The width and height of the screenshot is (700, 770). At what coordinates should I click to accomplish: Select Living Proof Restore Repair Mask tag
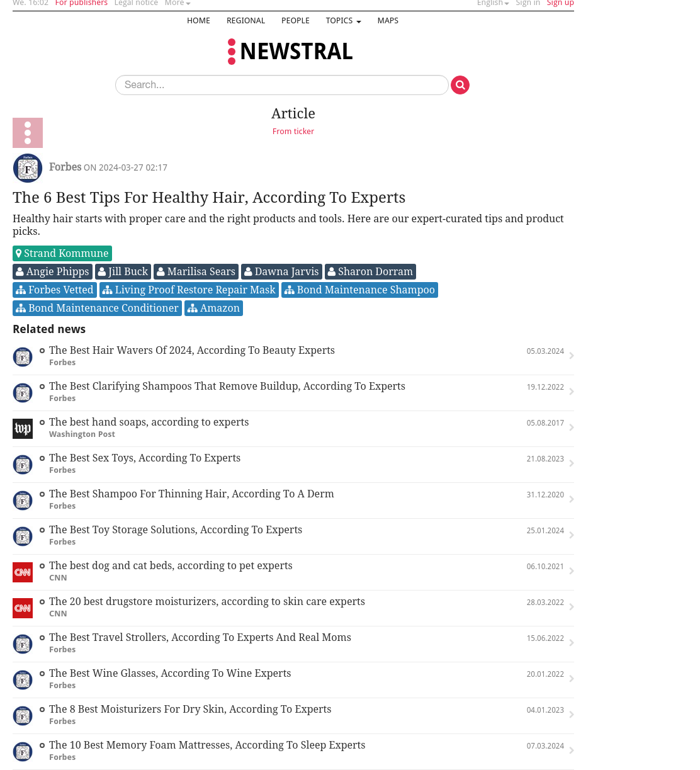click(189, 290)
